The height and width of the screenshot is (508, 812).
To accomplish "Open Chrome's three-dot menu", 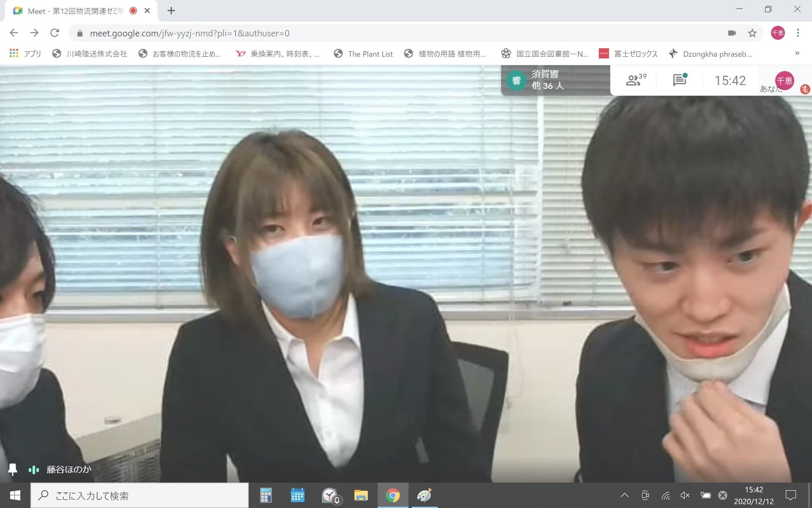I will click(x=798, y=33).
